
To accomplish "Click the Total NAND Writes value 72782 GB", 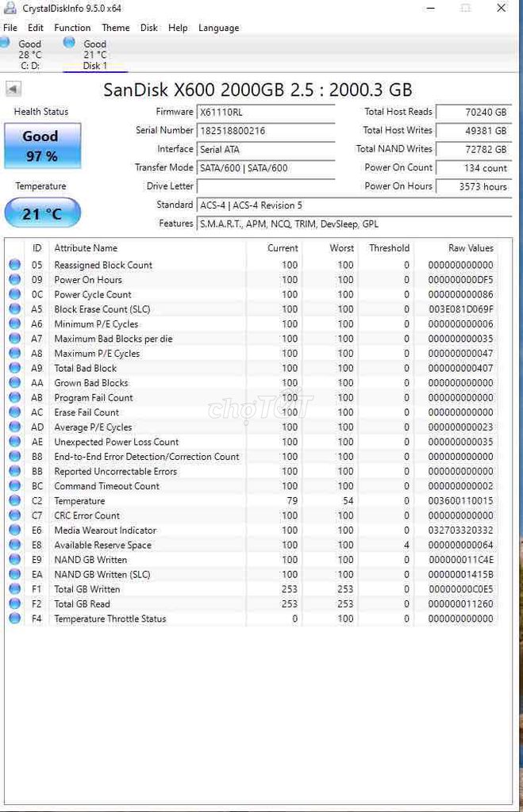I will click(474, 149).
